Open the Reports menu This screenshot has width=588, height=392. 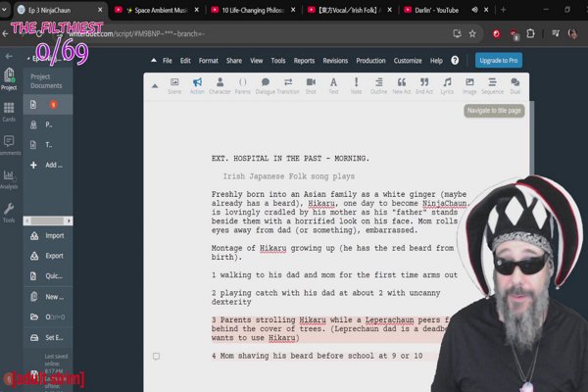[x=304, y=61]
